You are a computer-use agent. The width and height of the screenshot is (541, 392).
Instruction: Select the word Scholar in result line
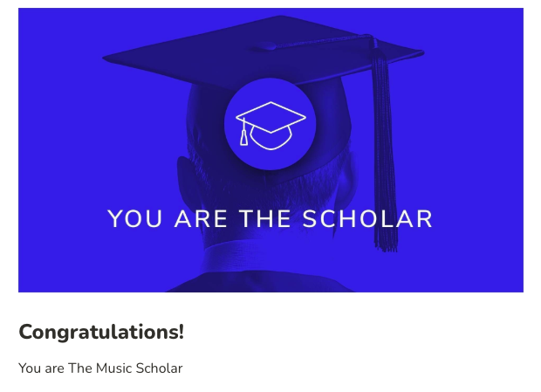[159, 368]
